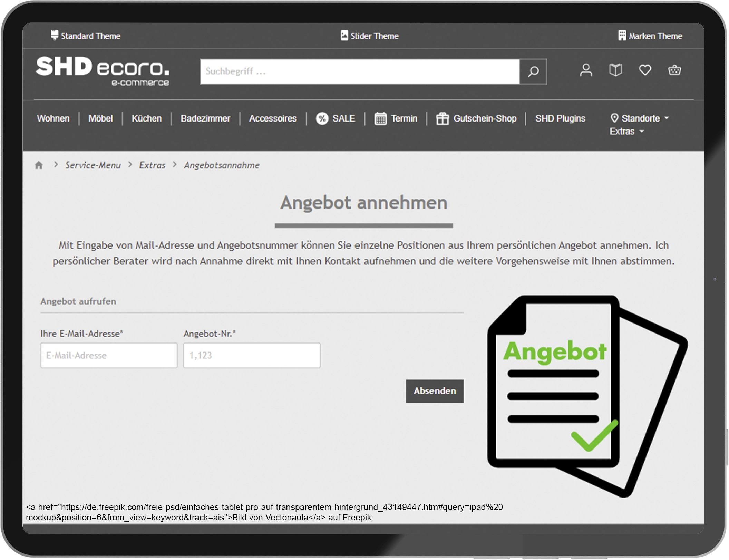Open Gutschein-Shop with the gift icon
Image resolution: width=729 pixels, height=560 pixels.
tap(476, 119)
